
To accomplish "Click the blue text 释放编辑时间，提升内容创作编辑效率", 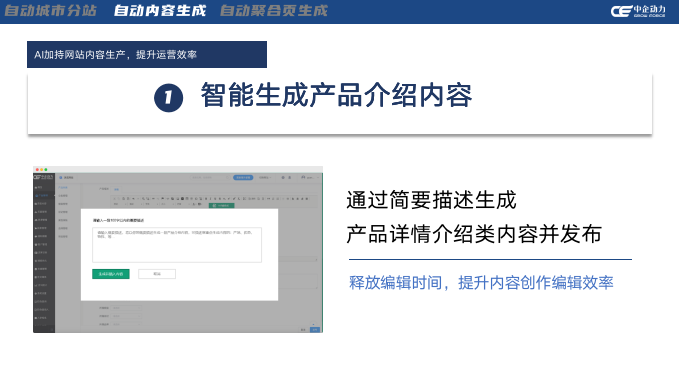I will coord(481,282).
